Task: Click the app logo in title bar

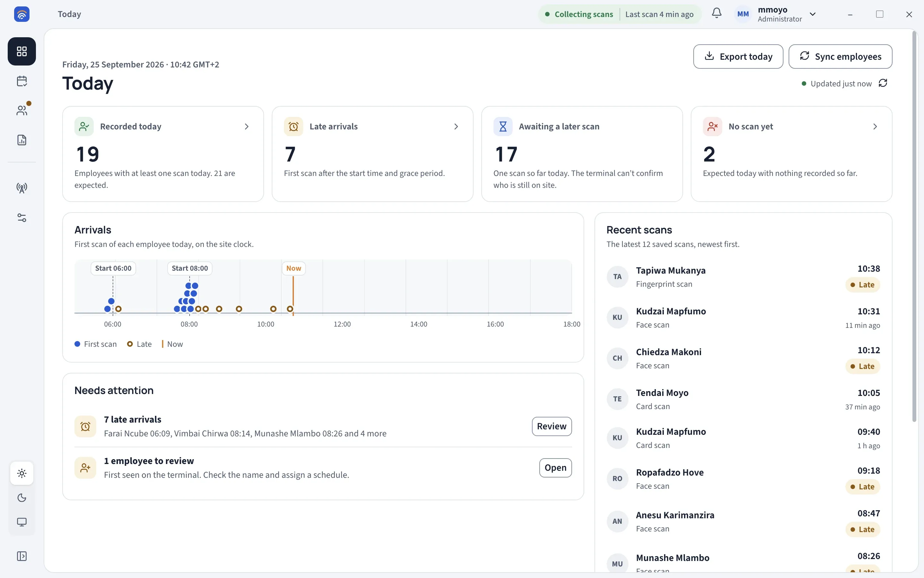Action: [22, 14]
